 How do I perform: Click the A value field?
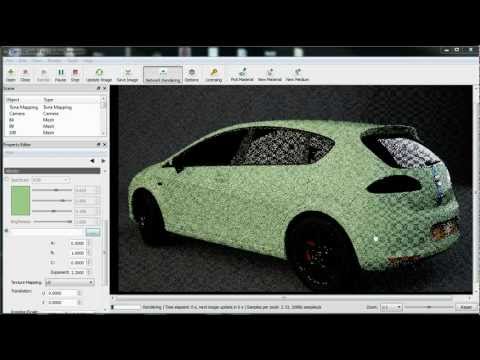[79, 243]
